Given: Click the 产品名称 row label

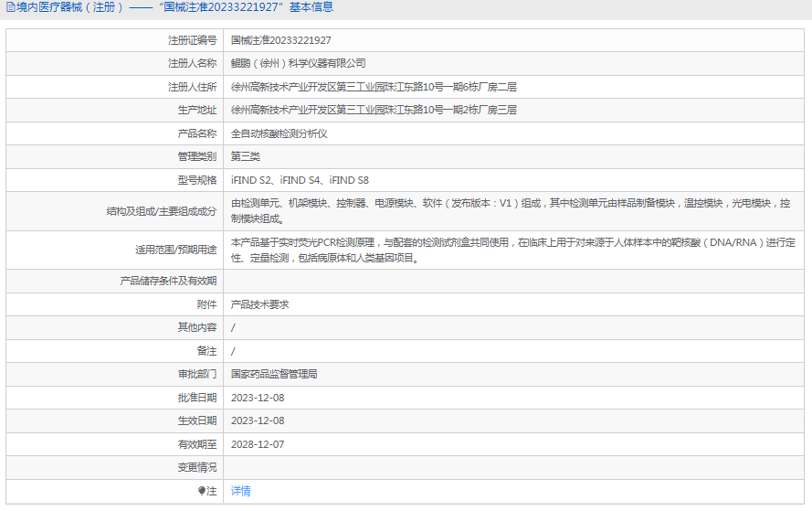Looking at the screenshot, I should (x=197, y=133).
